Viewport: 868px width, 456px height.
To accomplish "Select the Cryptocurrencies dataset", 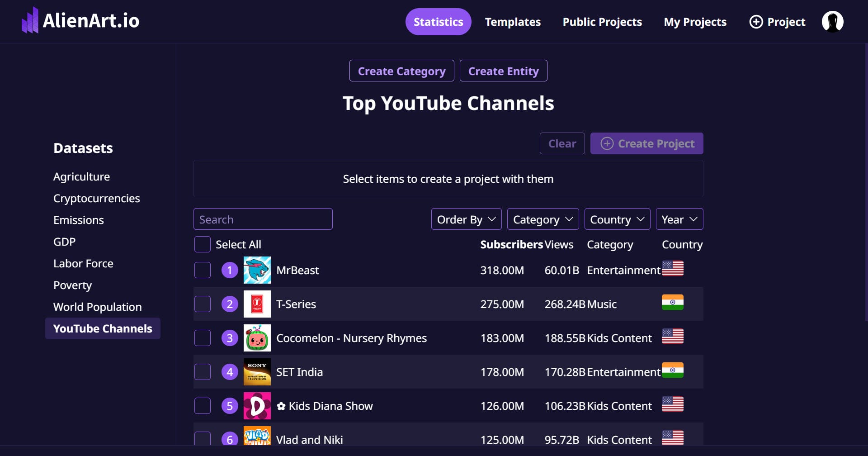I will (x=96, y=198).
